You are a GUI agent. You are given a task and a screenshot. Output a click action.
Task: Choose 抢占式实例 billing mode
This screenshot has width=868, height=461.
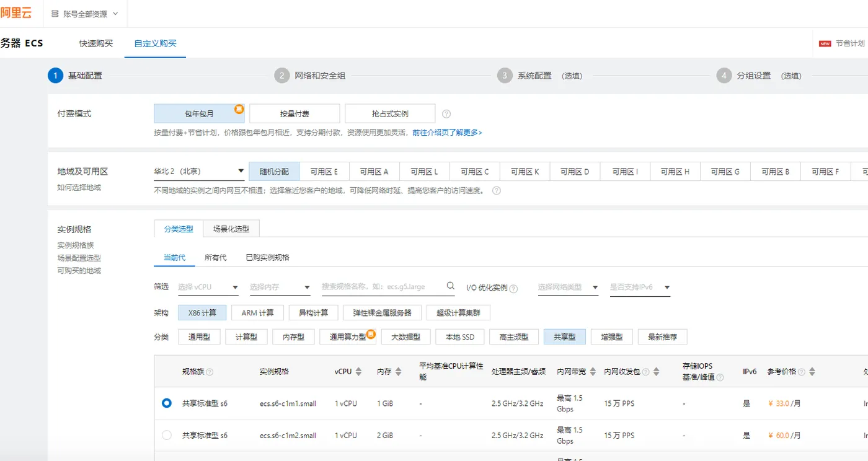point(390,114)
